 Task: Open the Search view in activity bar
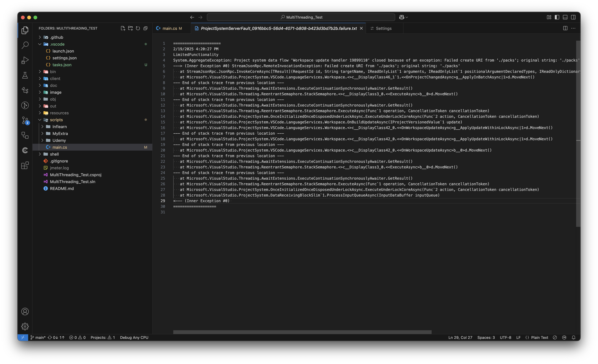25,45
